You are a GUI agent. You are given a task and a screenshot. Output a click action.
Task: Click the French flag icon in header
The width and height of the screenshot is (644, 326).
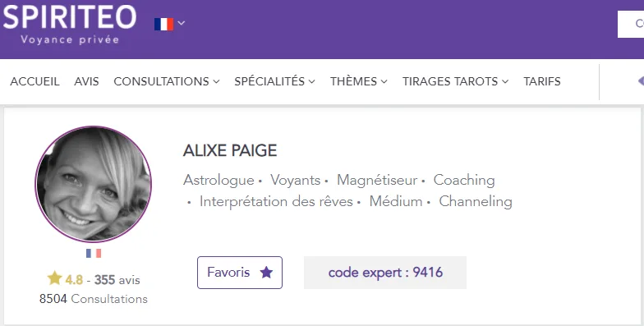tap(163, 24)
